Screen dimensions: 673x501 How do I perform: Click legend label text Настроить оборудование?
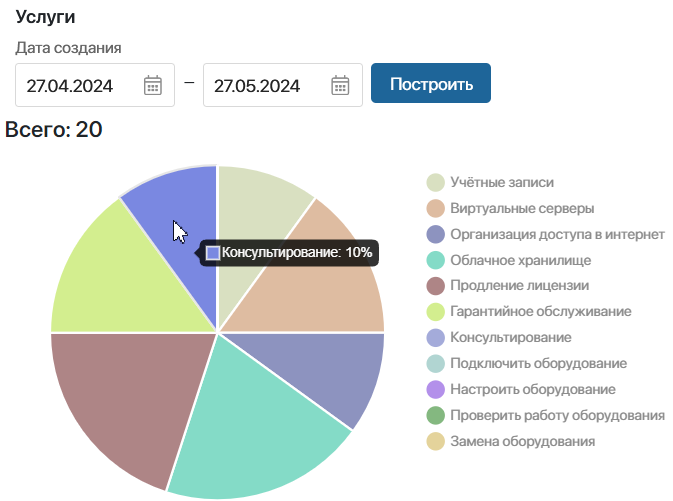[x=533, y=389]
